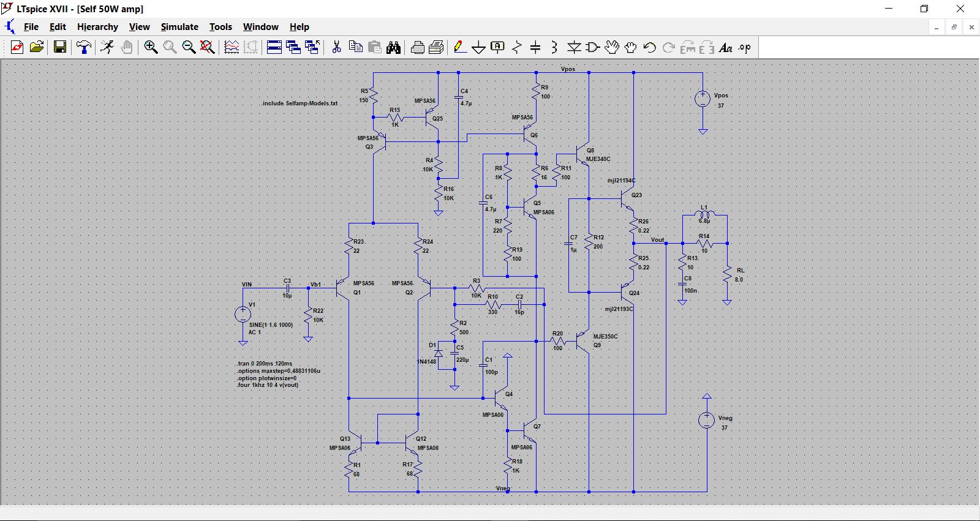Click the Paste clipboard icon

pos(374,47)
